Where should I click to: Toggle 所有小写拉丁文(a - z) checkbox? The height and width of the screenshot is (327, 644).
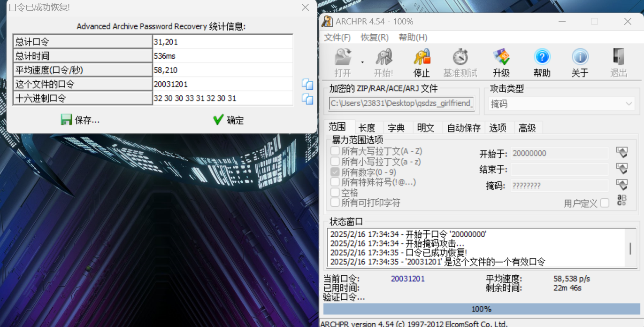pos(335,162)
